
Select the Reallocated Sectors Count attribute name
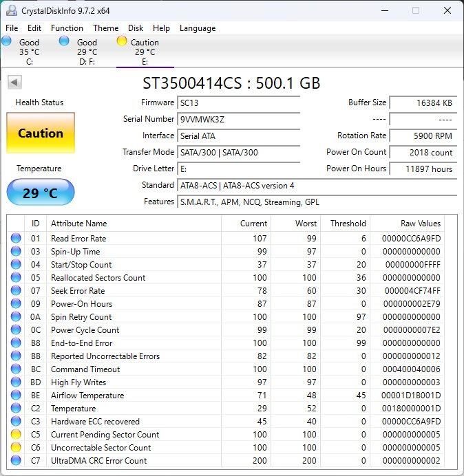coord(98,278)
